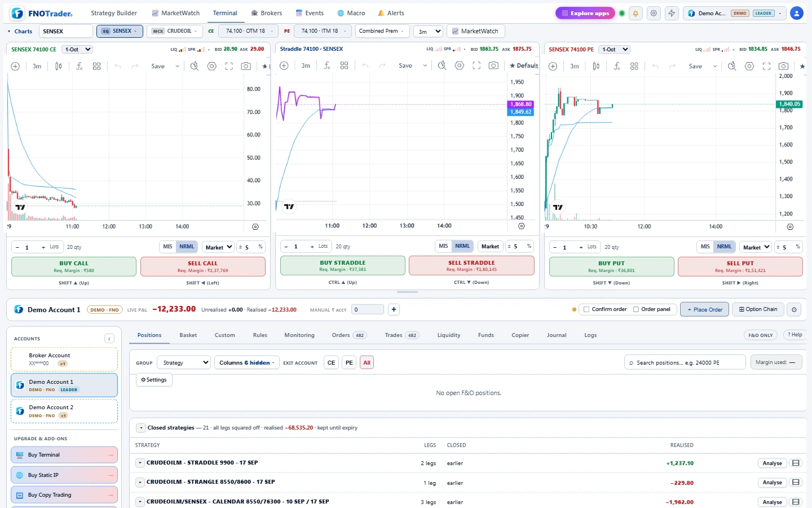Click the notification bell icon
Image resolution: width=812 pixels, height=508 pixels.
[x=636, y=14]
